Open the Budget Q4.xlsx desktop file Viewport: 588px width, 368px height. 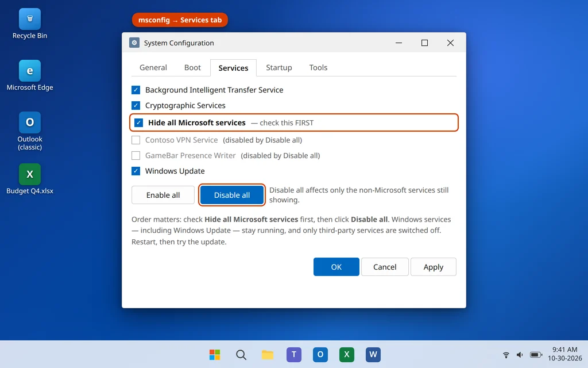[30, 179]
